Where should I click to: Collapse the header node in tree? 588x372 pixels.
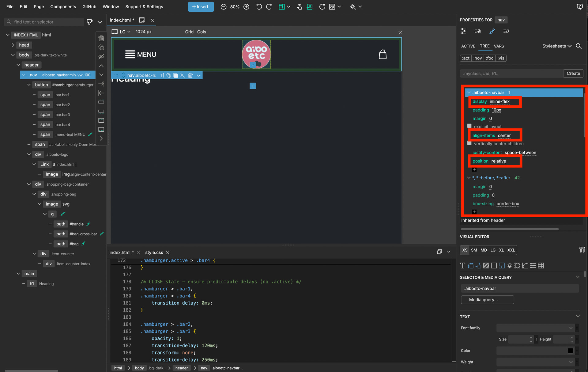(18, 65)
